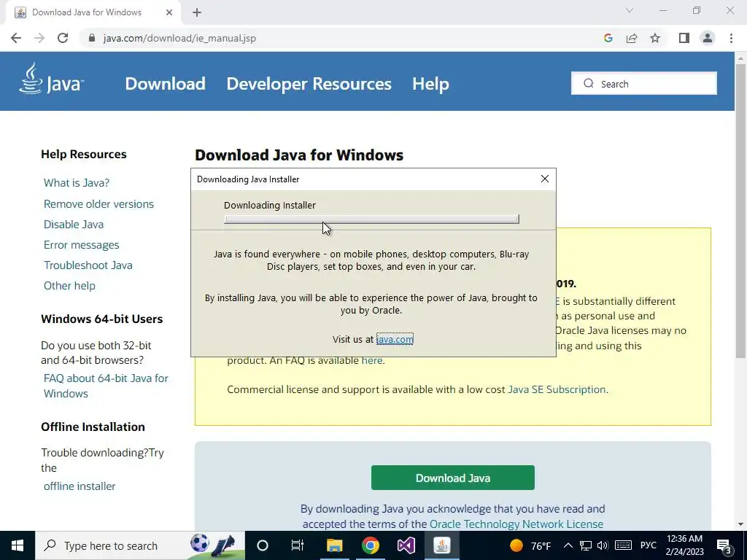Click the Windows Type here to search box
747x560 pixels.
click(140, 545)
